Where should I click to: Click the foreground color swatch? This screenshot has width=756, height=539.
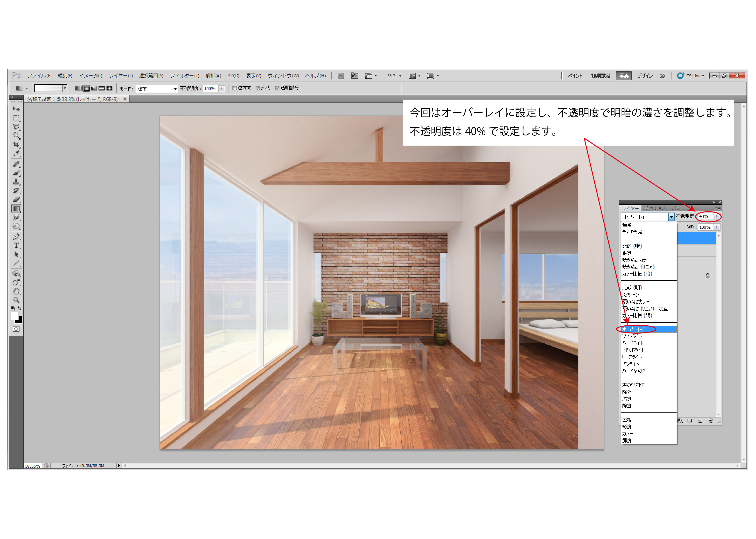click(x=14, y=316)
